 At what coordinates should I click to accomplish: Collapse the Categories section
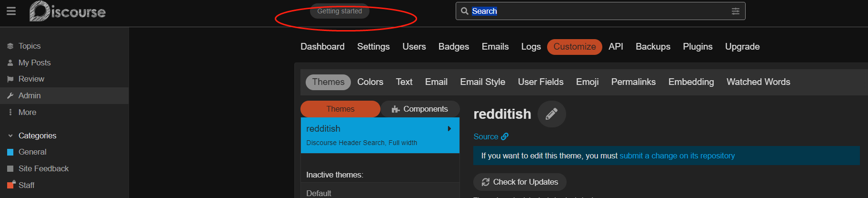10,135
